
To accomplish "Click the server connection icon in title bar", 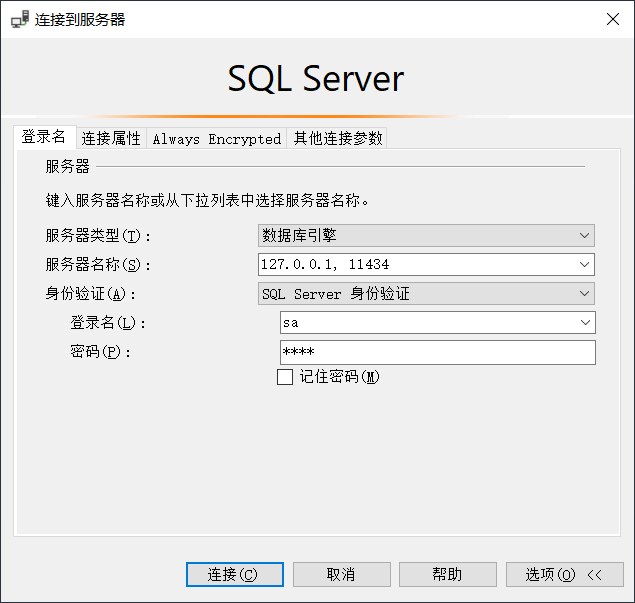I will coord(20,19).
